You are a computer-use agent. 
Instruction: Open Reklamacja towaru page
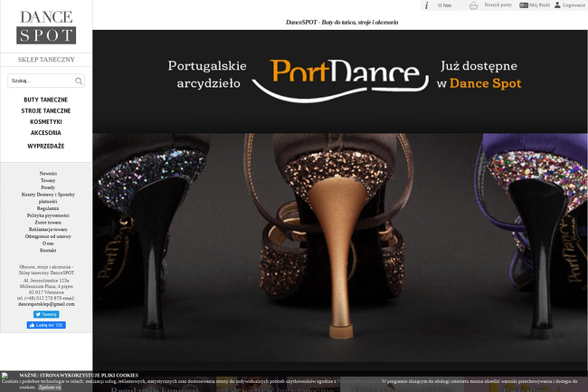point(48,229)
